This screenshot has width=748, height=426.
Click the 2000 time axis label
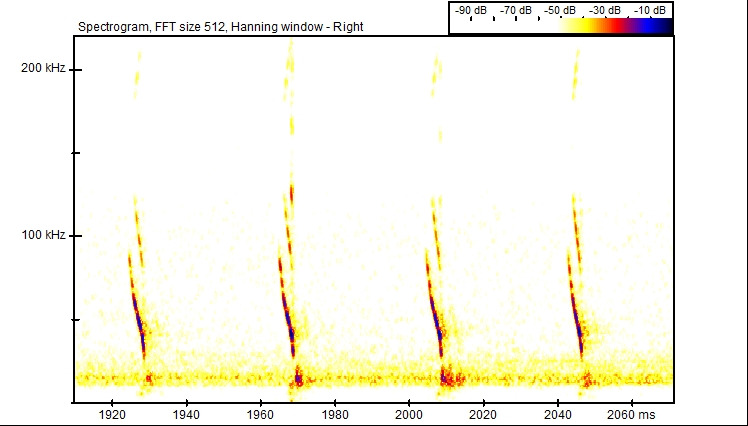tap(408, 413)
